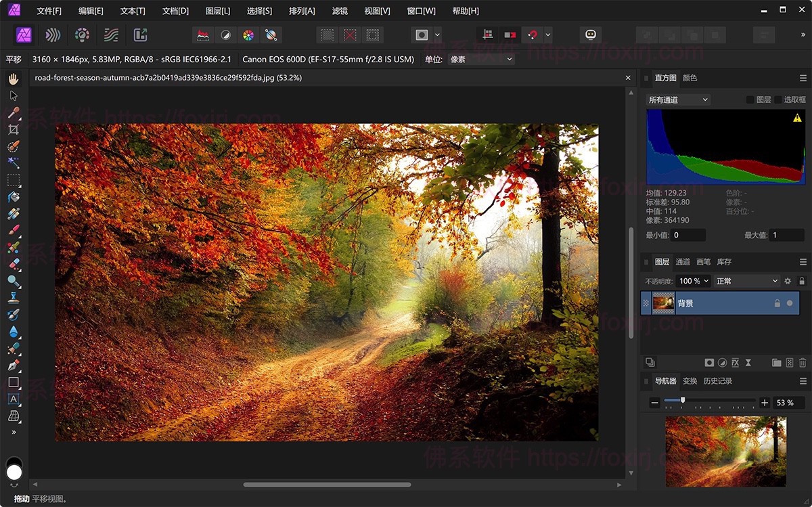Toggle the snapping magnet icon
The height and width of the screenshot is (507, 812).
pyautogui.click(x=533, y=35)
